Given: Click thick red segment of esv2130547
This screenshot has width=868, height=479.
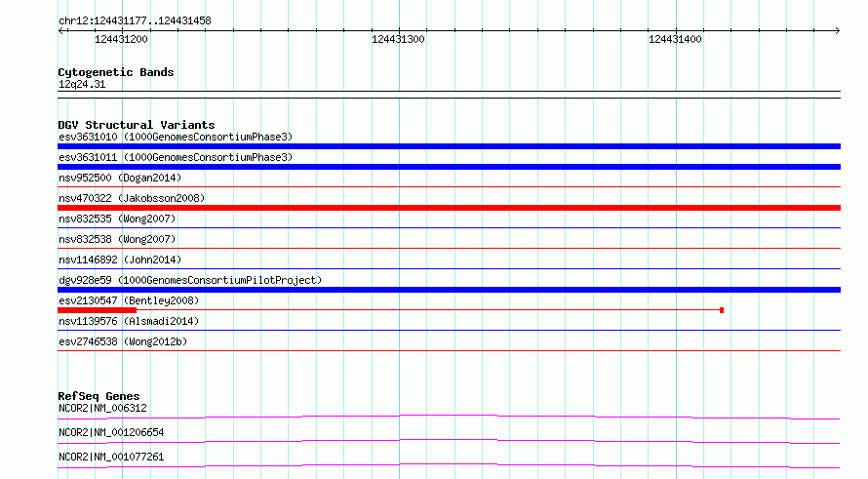Looking at the screenshot, I should coord(97,310).
